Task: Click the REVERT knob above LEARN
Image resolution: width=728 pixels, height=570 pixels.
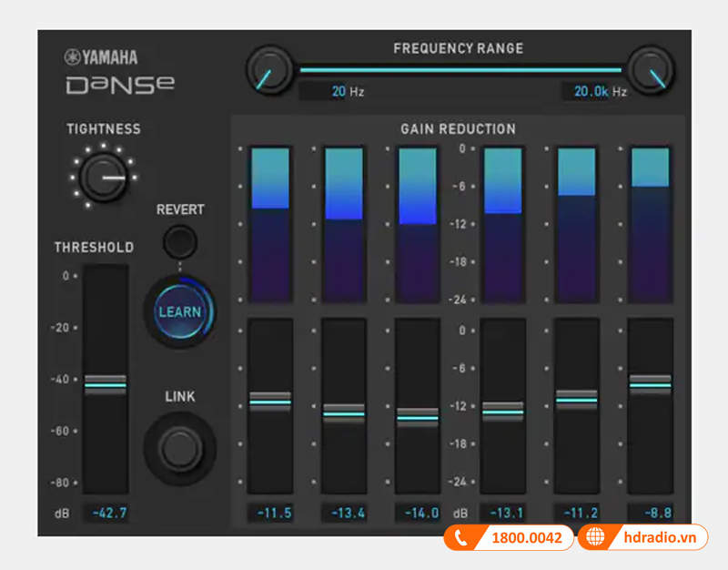Action: point(179,239)
